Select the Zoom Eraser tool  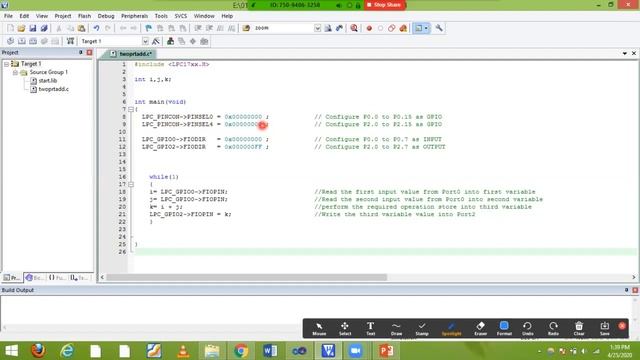click(x=480, y=329)
